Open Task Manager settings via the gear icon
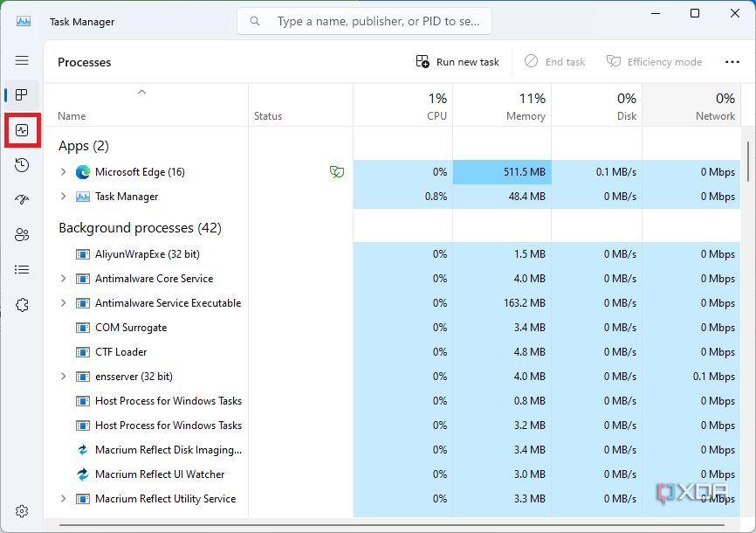756x533 pixels. coord(22,511)
